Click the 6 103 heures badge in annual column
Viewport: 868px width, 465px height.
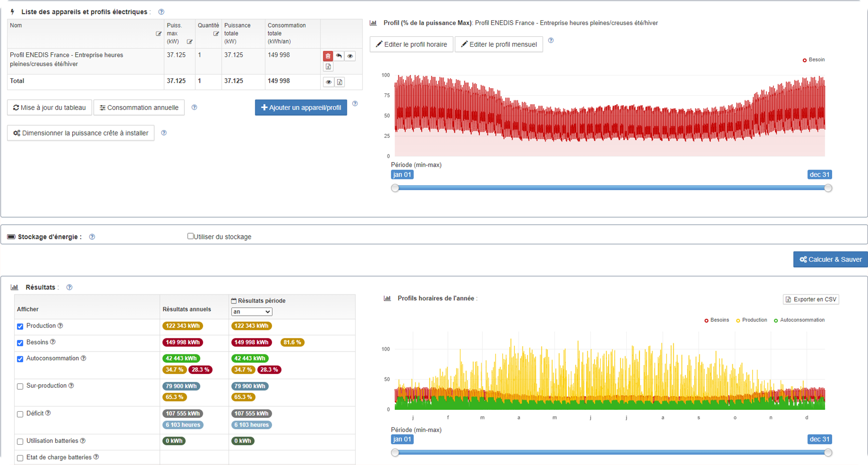coord(183,425)
